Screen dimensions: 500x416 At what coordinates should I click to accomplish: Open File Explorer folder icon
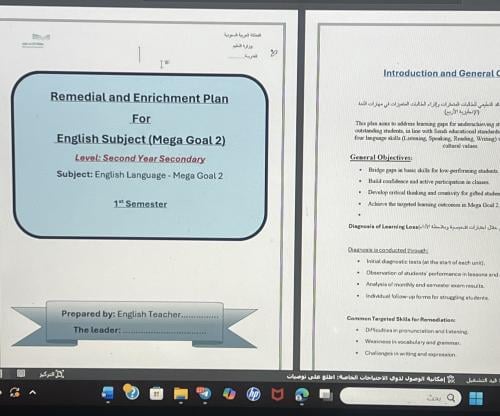181,394
